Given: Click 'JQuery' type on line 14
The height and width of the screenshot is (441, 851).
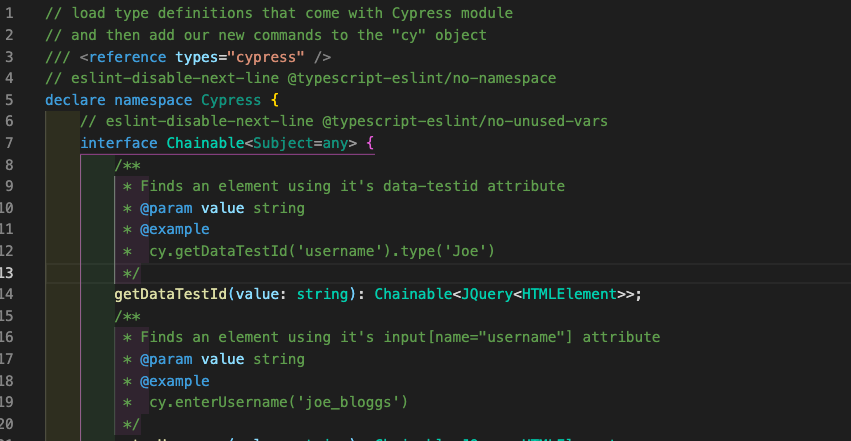Looking at the screenshot, I should pyautogui.click(x=487, y=294).
